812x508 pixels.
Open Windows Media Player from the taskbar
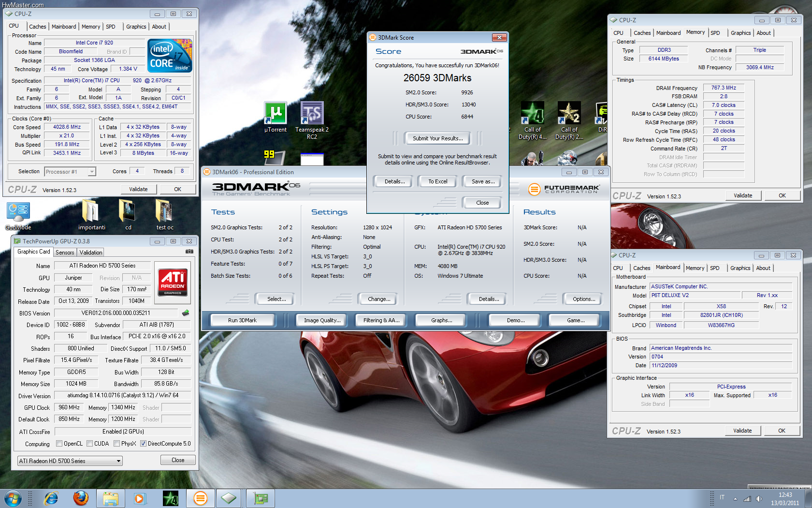tap(140, 498)
